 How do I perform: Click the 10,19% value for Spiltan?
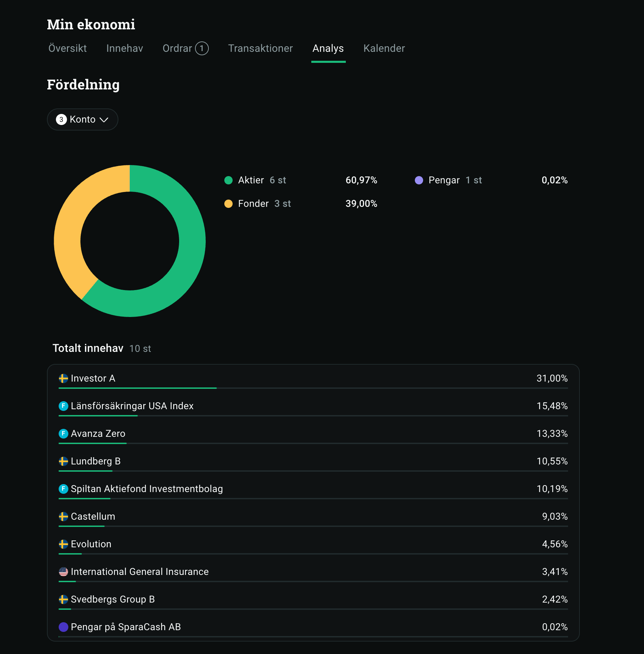(552, 489)
